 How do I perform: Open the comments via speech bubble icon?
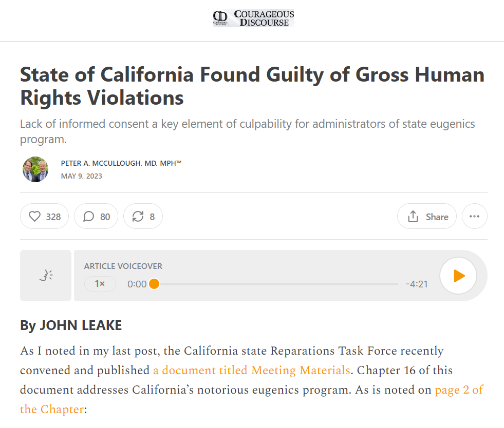point(88,217)
